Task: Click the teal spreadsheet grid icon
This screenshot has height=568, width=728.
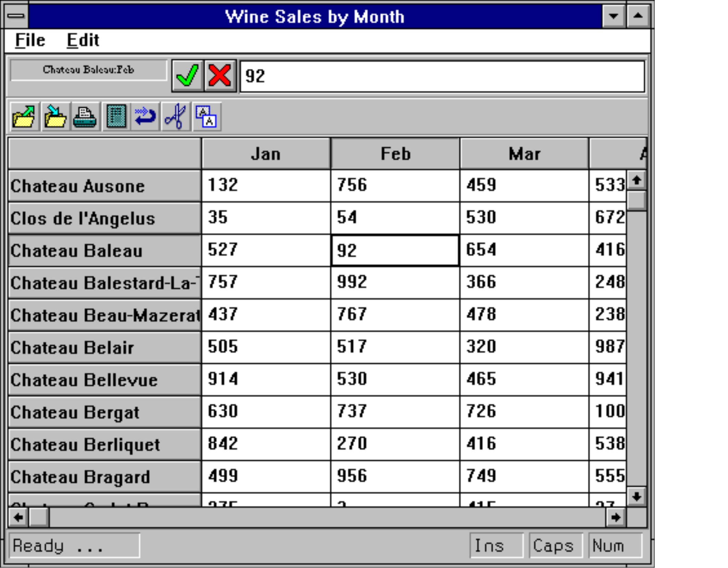Action: (x=116, y=117)
